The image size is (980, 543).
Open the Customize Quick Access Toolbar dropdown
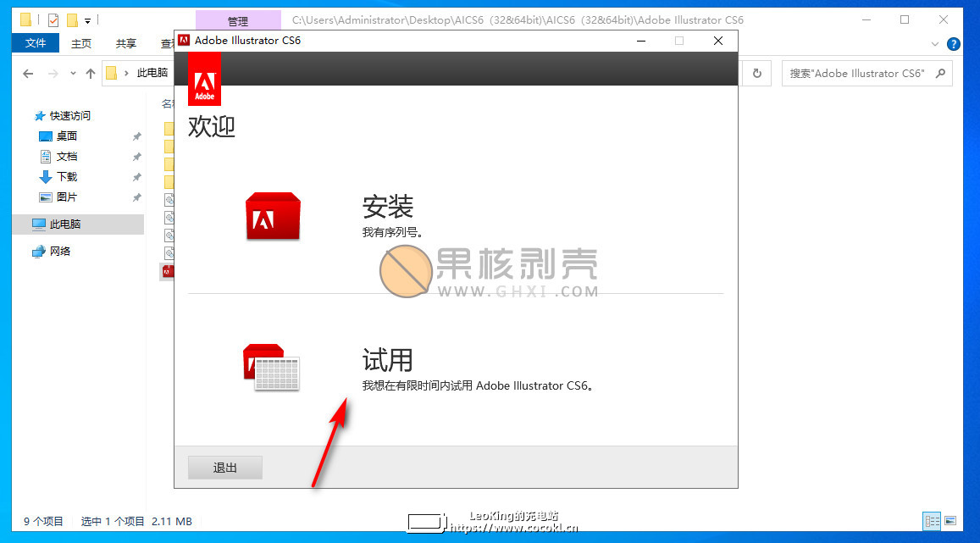click(x=87, y=20)
